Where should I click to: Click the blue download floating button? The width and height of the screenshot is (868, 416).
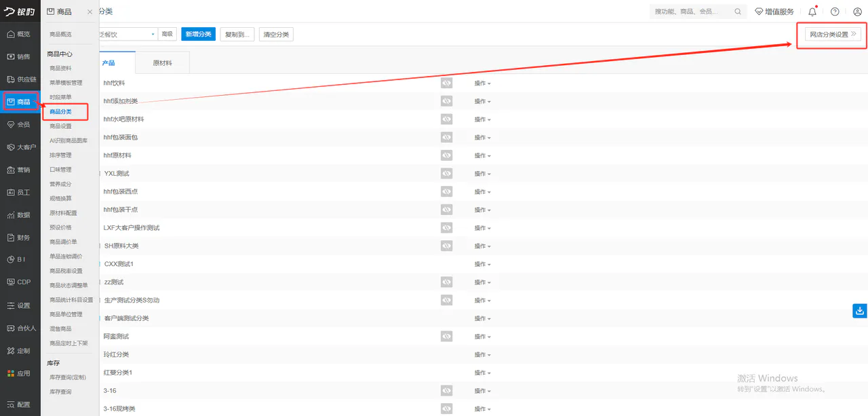coord(860,311)
